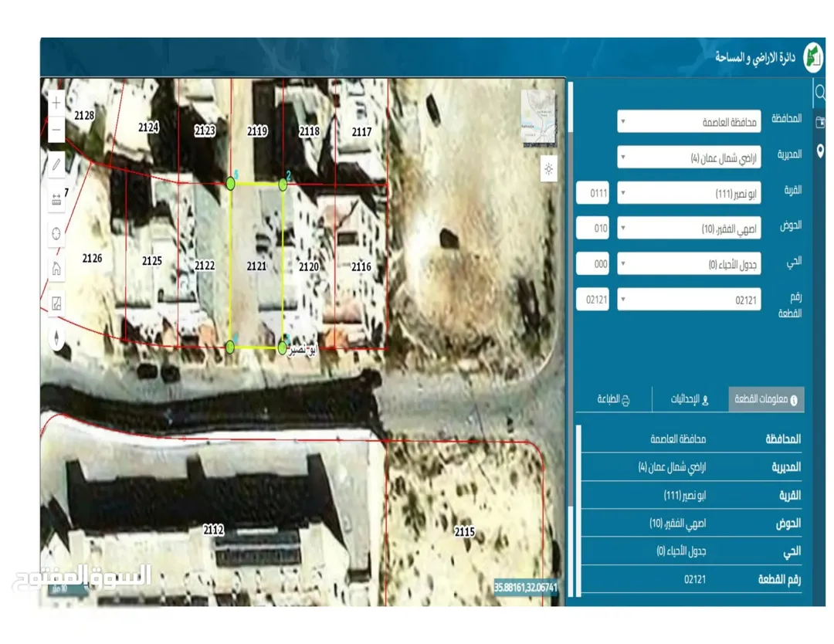Zoom in on the map
This screenshot has height=644, width=834.
click(x=56, y=103)
